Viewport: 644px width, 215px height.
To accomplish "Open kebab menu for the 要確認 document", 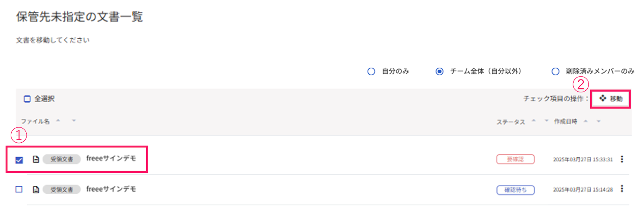I will coord(622,159).
